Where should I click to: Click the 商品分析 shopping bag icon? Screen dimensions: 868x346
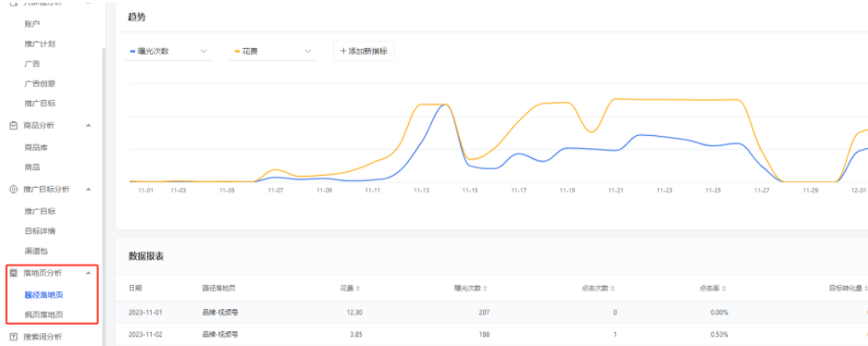pos(14,126)
